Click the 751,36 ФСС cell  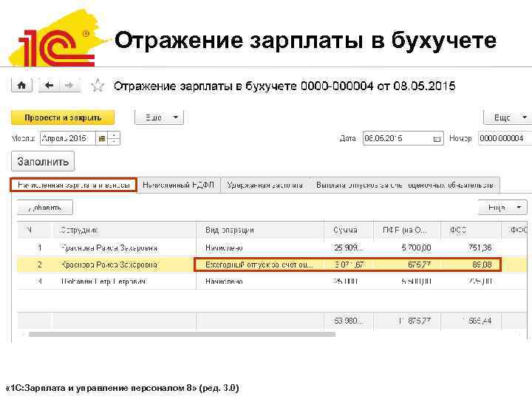click(480, 248)
